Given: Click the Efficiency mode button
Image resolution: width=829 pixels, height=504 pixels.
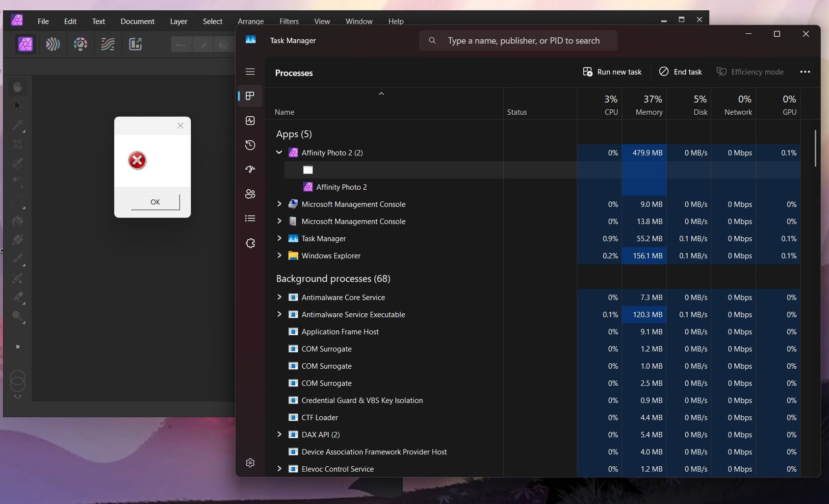Looking at the screenshot, I should 750,72.
